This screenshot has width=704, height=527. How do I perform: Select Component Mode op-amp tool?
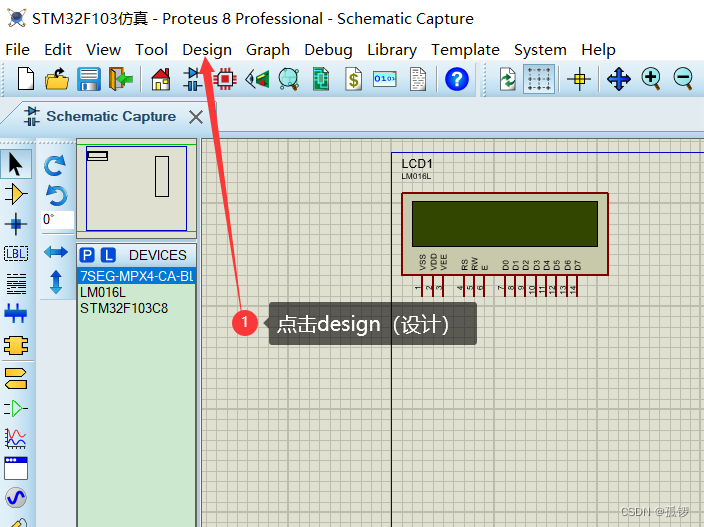click(16, 194)
